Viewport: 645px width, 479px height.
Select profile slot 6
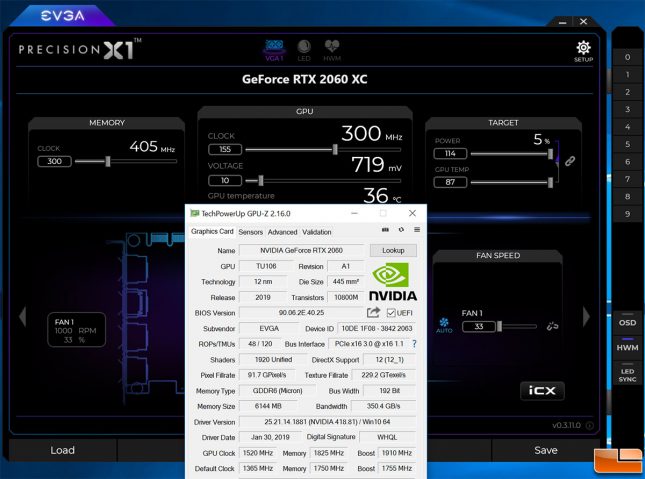coord(627,162)
